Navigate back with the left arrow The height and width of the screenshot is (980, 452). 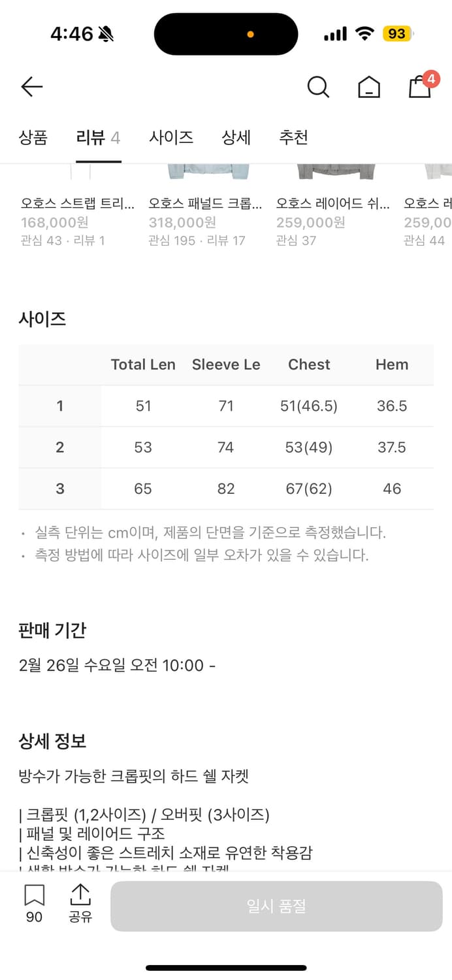pyautogui.click(x=31, y=86)
